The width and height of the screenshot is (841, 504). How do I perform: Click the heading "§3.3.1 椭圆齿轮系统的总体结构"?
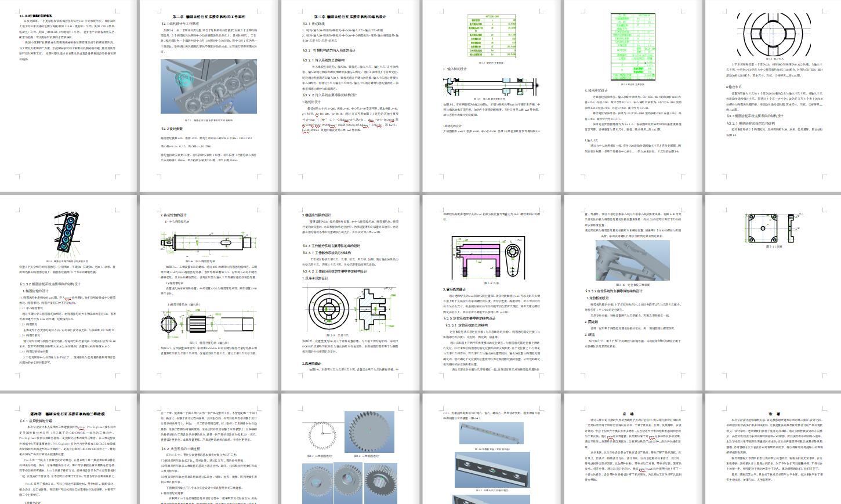[751, 123]
